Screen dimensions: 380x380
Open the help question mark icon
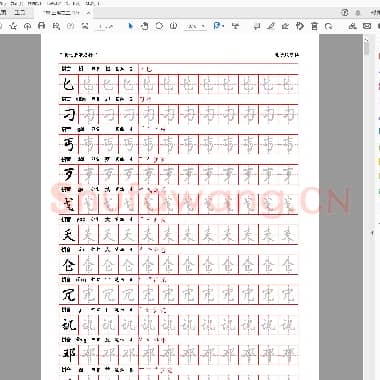tap(345, 13)
